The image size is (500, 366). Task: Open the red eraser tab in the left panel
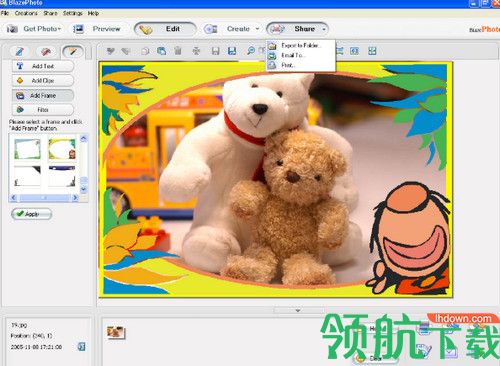point(46,52)
